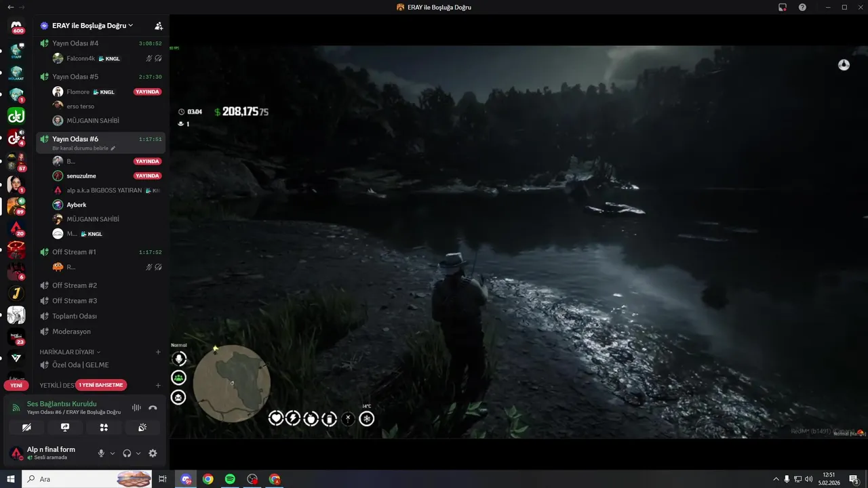868x488 pixels.
Task: Toggle screen sharing button
Action: coord(65,427)
